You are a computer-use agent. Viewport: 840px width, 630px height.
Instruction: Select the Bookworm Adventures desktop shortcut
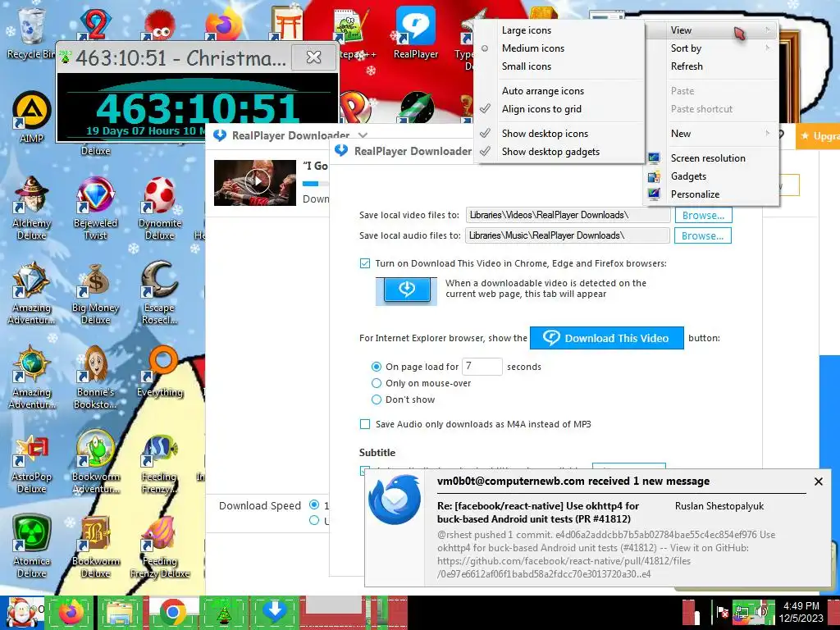tap(95, 462)
